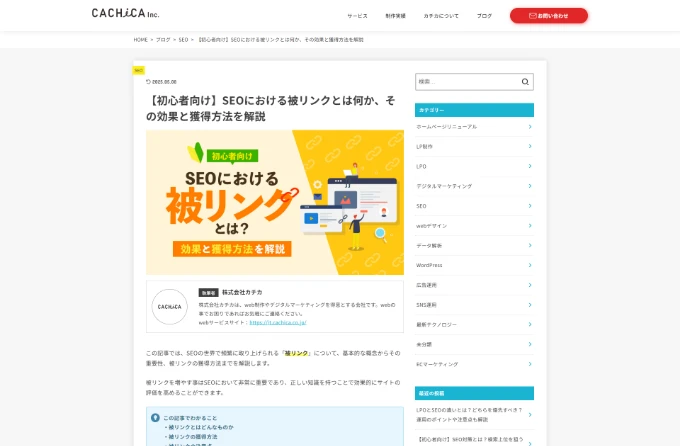This screenshot has height=446, width=680.
Task: Go to HOME in the breadcrumb
Action: pos(141,39)
